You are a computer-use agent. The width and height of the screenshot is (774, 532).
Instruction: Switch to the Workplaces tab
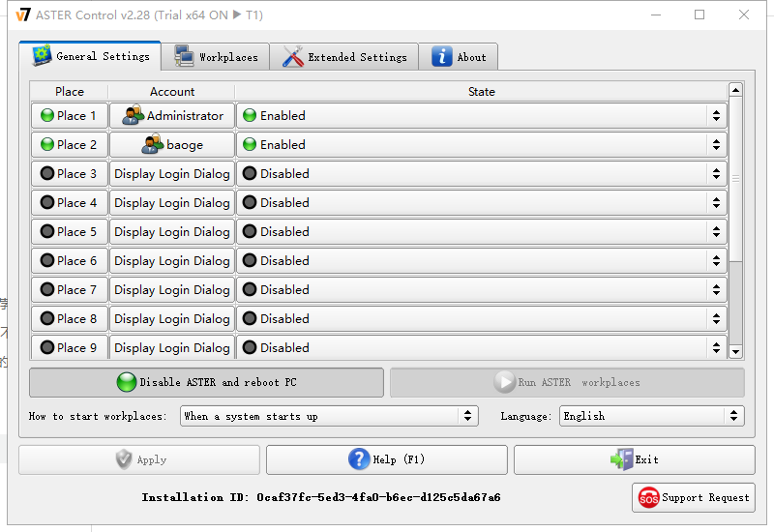(x=216, y=57)
